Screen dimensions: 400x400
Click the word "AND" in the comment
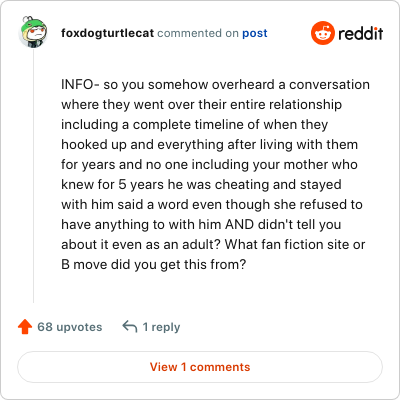pyautogui.click(x=239, y=224)
